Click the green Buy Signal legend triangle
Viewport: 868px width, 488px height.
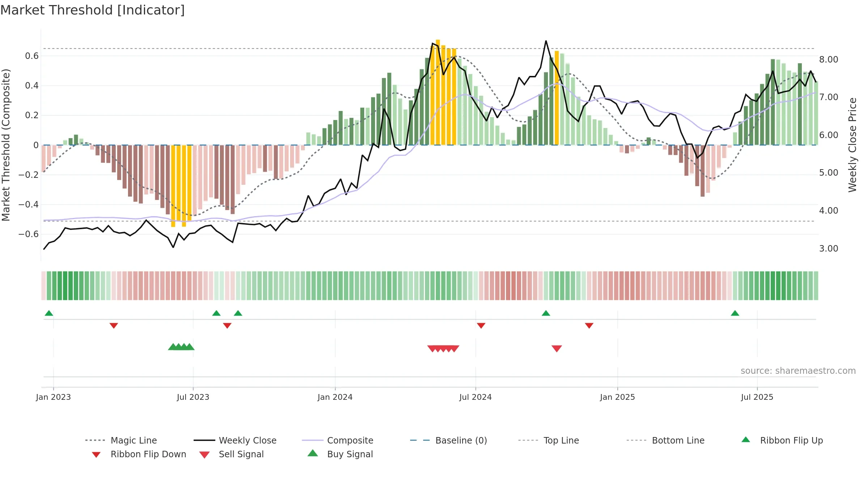(313, 453)
